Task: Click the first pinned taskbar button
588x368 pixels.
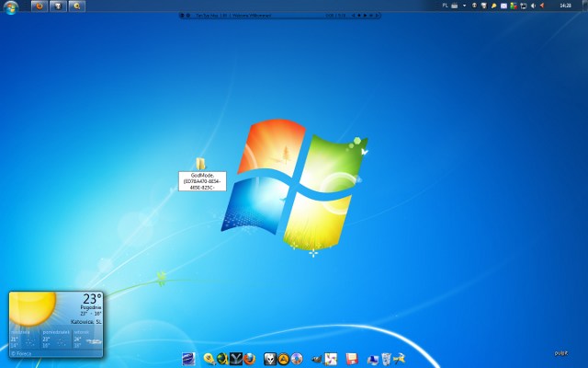Action: point(39,6)
